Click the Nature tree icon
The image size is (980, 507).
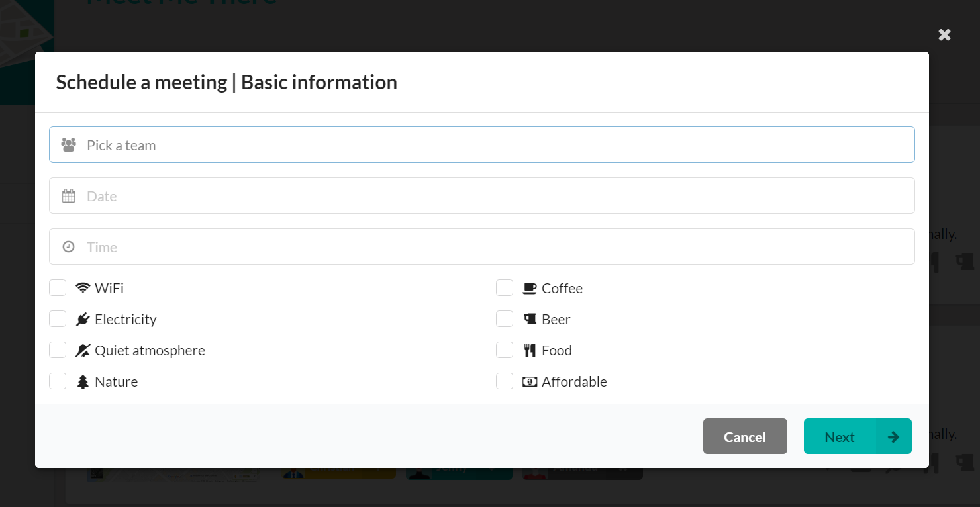83,381
